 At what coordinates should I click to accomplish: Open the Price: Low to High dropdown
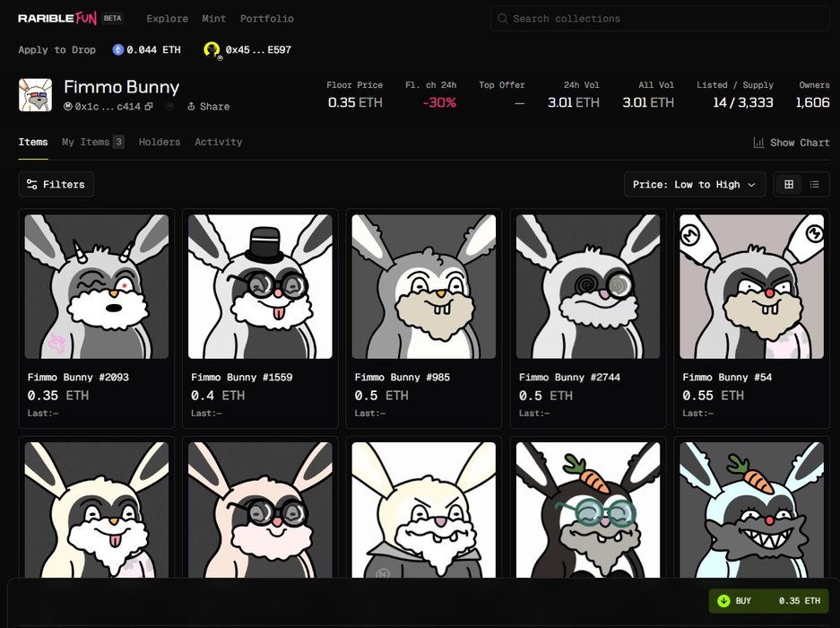point(695,185)
